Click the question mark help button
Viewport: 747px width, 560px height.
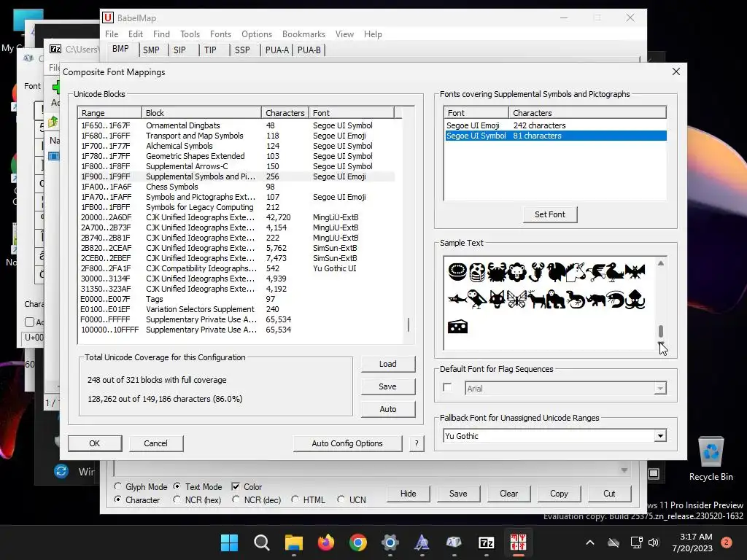[417, 443]
